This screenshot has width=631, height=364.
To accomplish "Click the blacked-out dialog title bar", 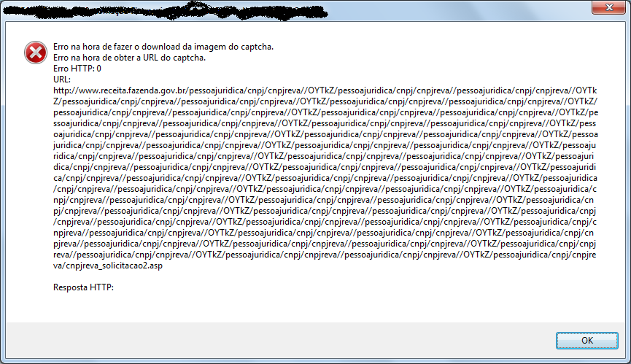I will point(165,11).
